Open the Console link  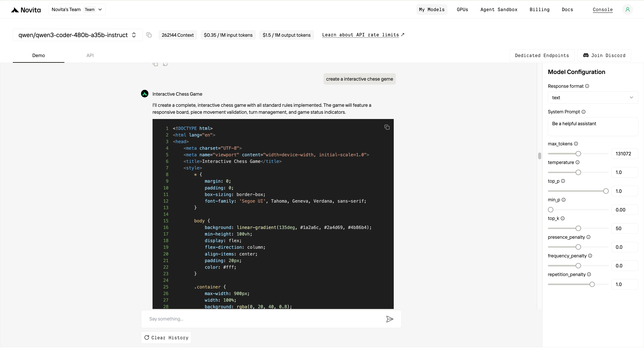[x=603, y=9]
